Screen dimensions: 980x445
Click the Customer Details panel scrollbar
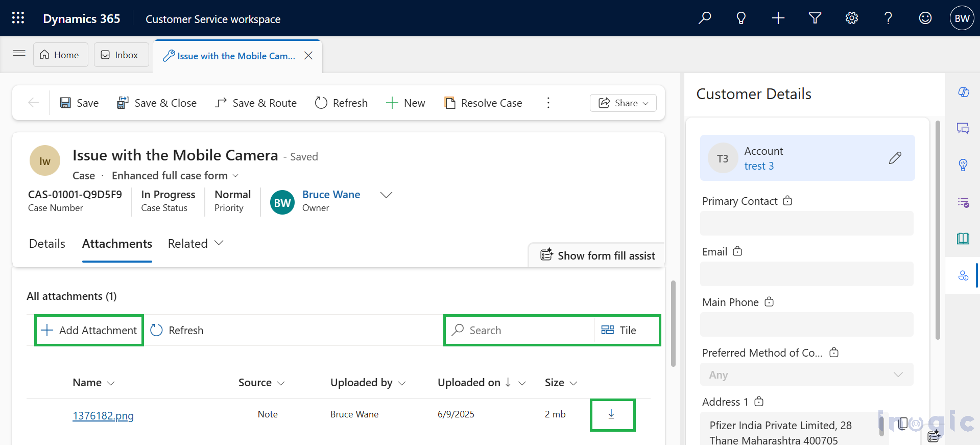(938, 230)
